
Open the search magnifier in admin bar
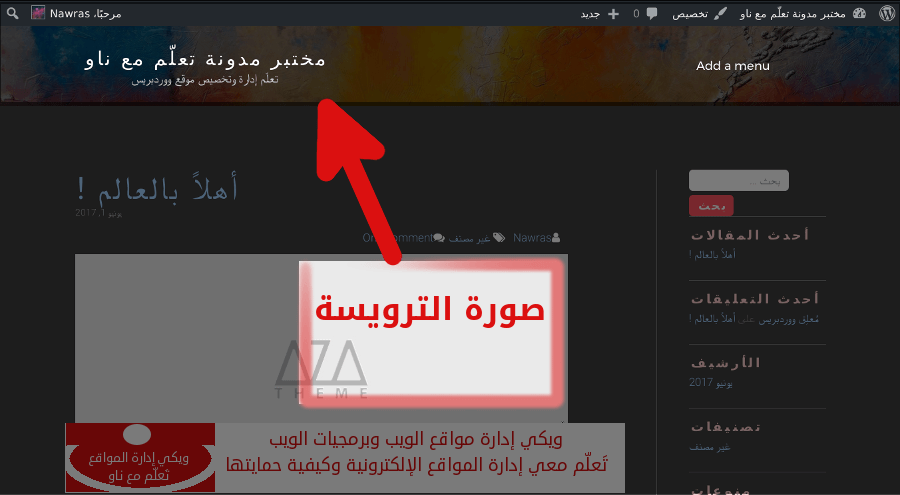12,13
